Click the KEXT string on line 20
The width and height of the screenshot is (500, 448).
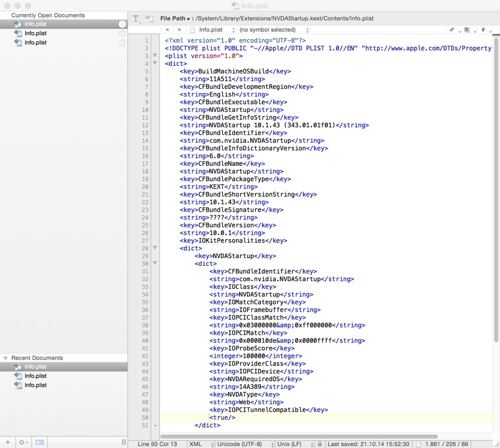tap(217, 187)
